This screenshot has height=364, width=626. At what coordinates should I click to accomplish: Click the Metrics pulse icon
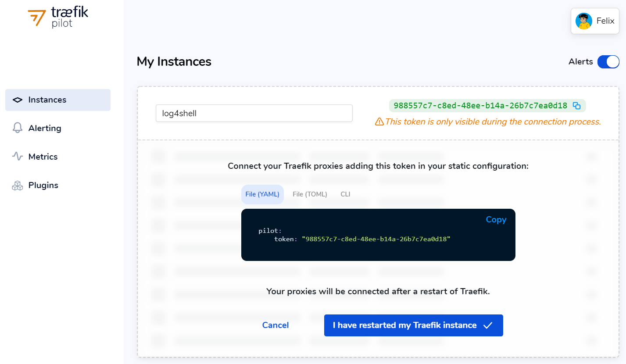click(18, 157)
